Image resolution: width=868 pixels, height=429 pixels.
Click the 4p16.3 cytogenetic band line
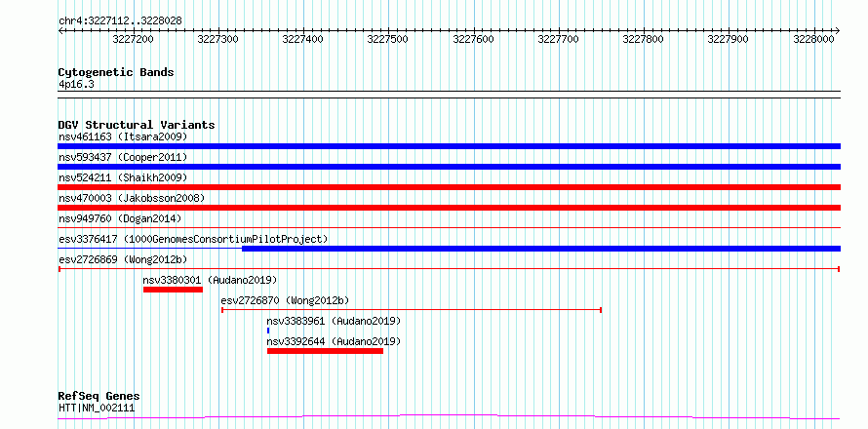[449, 95]
